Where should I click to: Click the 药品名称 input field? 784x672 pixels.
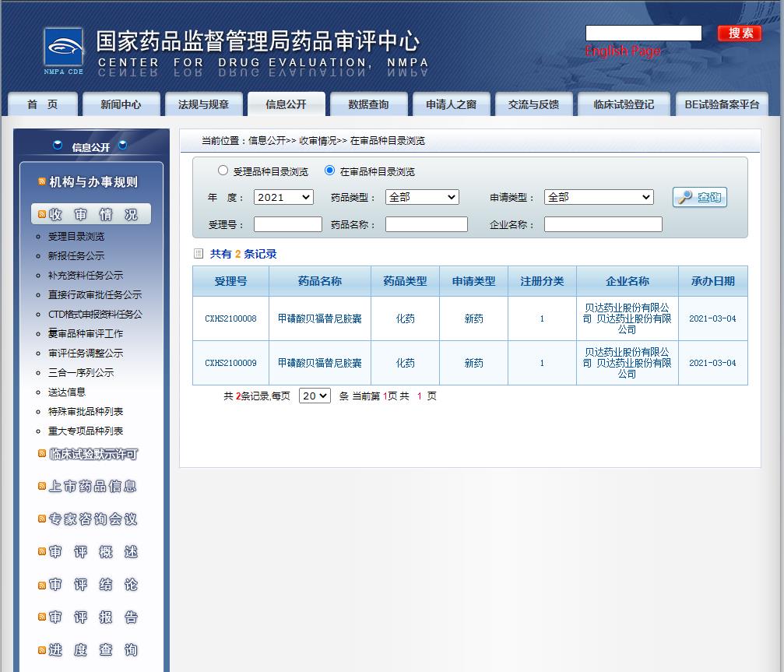click(x=427, y=224)
